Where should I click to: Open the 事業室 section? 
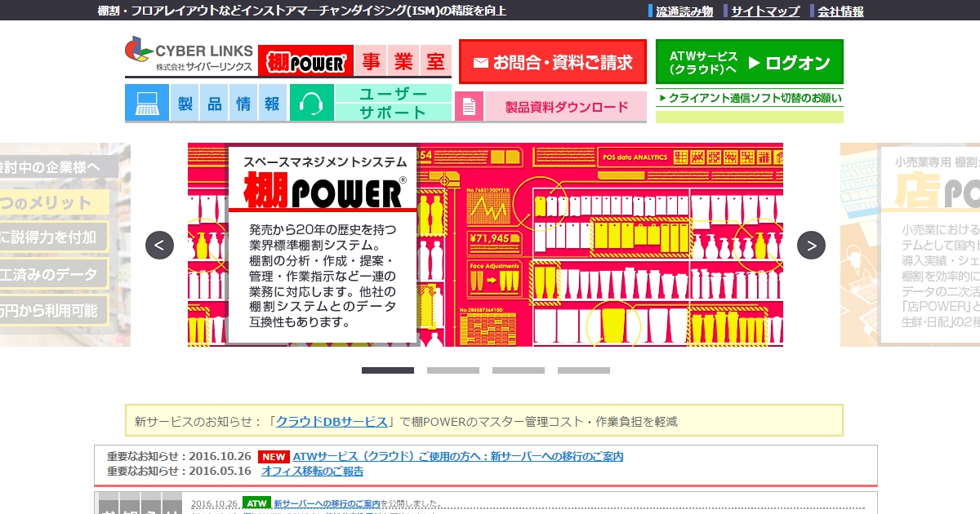(403, 61)
